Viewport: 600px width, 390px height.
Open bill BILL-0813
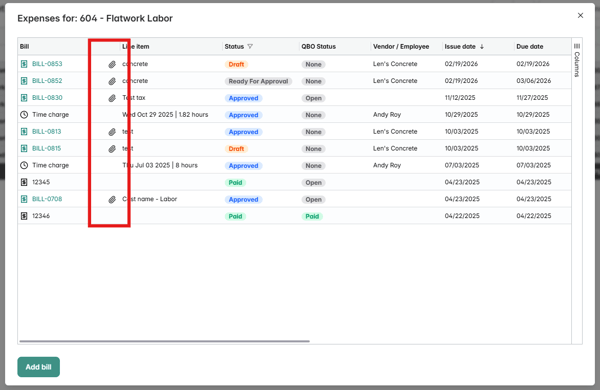pyautogui.click(x=47, y=132)
